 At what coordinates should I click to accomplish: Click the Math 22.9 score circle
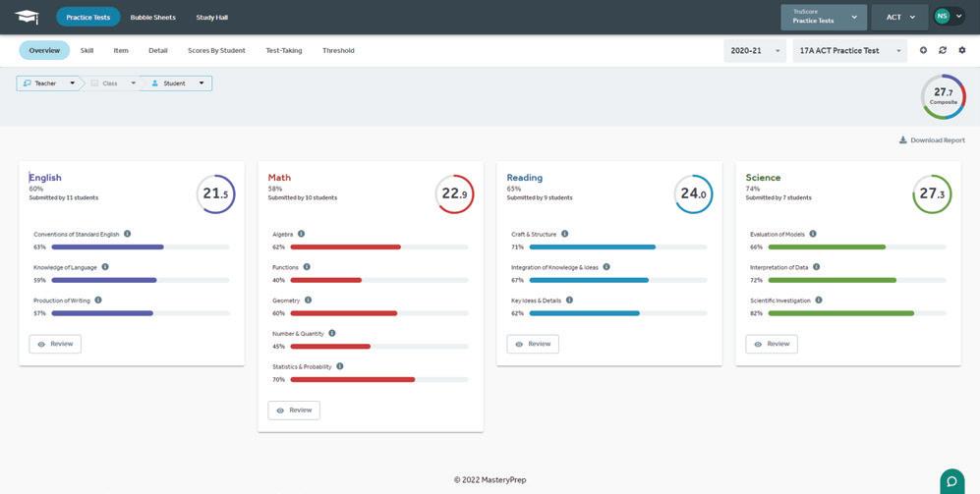454,194
